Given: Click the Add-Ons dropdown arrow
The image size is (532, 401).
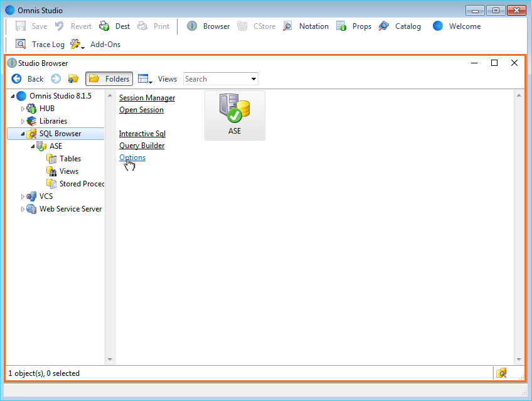Looking at the screenshot, I should pos(83,48).
